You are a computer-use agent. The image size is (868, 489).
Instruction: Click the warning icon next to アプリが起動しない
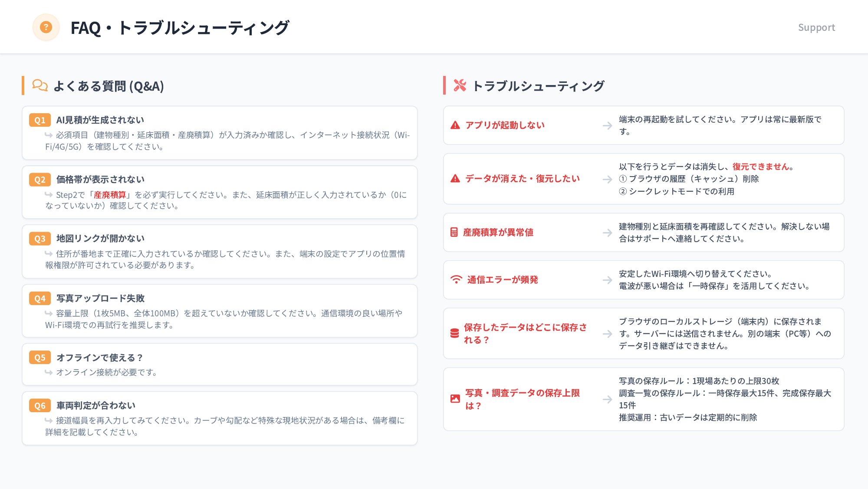point(454,125)
